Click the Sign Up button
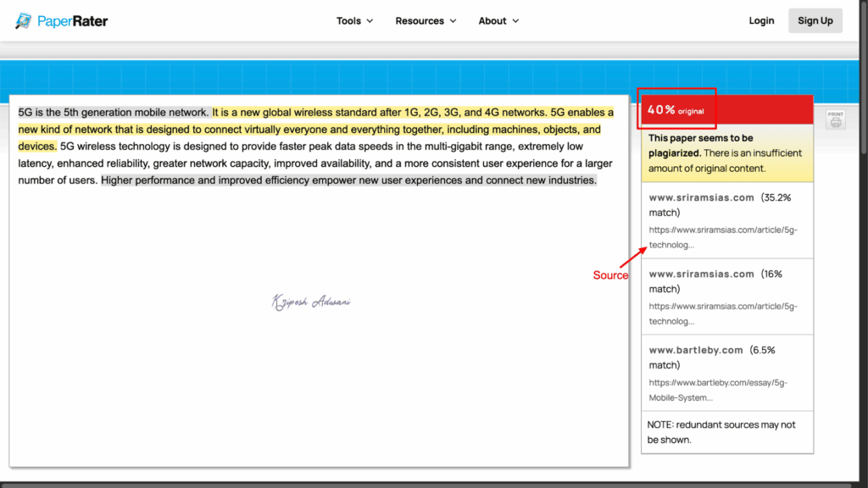Screen dimensions: 868x488 (815, 20)
